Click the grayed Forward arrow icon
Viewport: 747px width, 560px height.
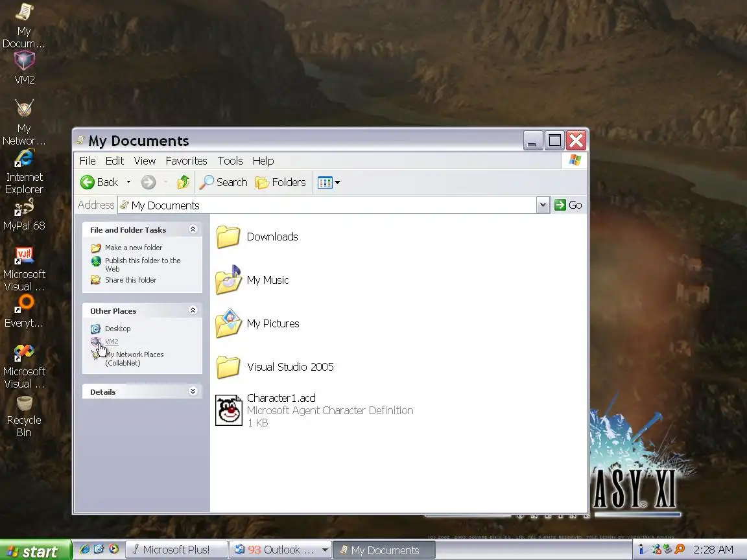[x=148, y=182]
